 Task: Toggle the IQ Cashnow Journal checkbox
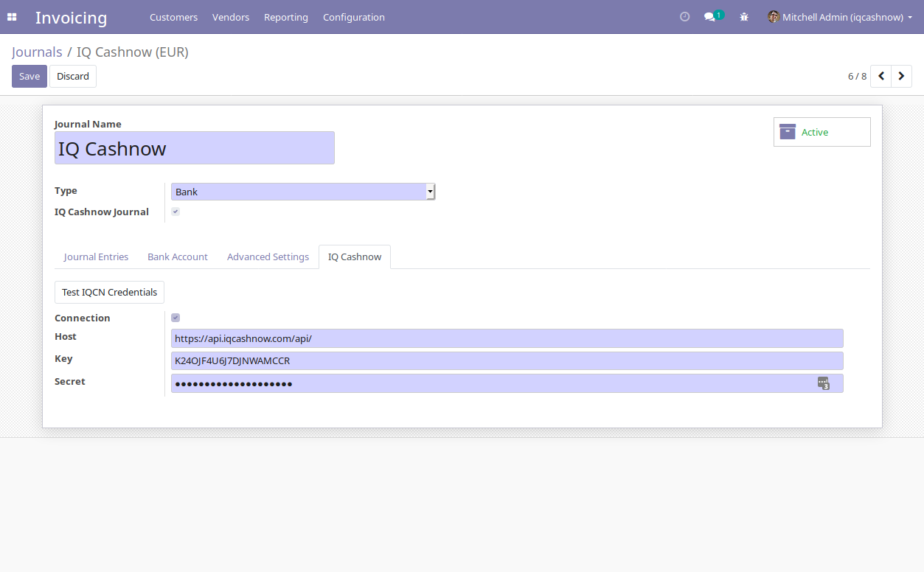[176, 212]
